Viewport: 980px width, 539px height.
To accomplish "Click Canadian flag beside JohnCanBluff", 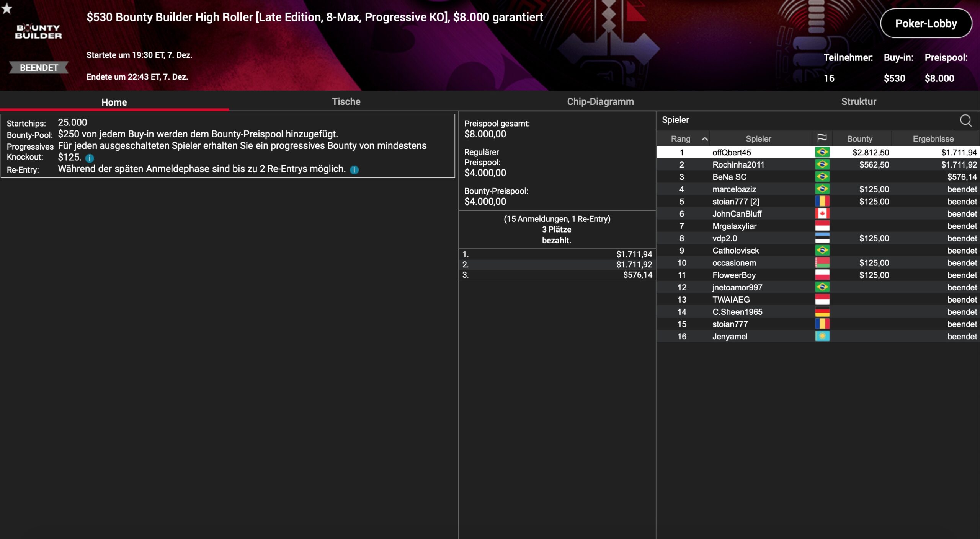I will coord(822,213).
